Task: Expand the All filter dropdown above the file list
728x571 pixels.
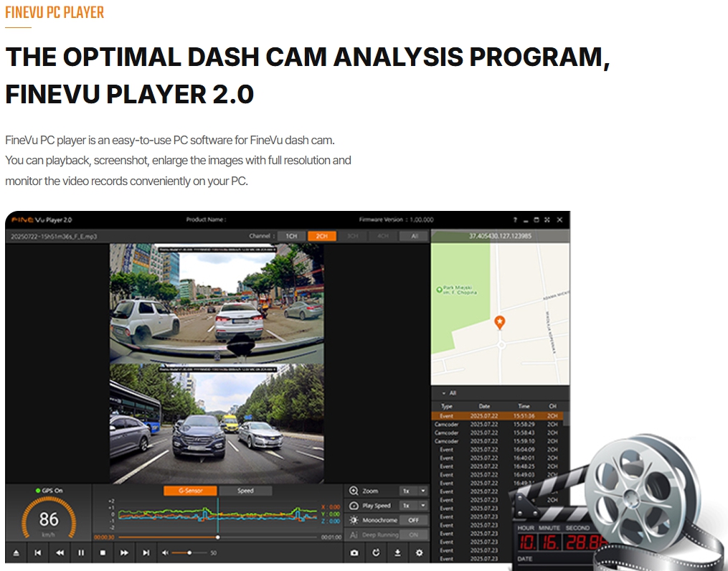Action: [449, 393]
